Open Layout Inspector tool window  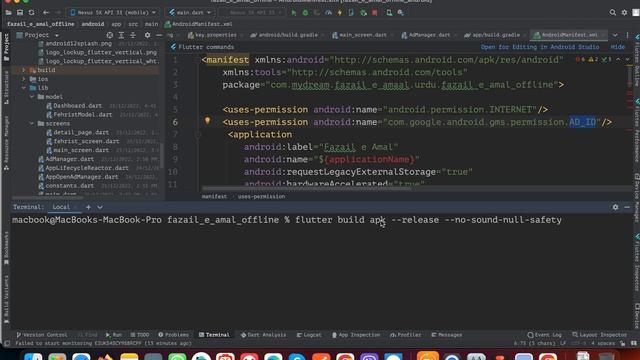(599, 335)
